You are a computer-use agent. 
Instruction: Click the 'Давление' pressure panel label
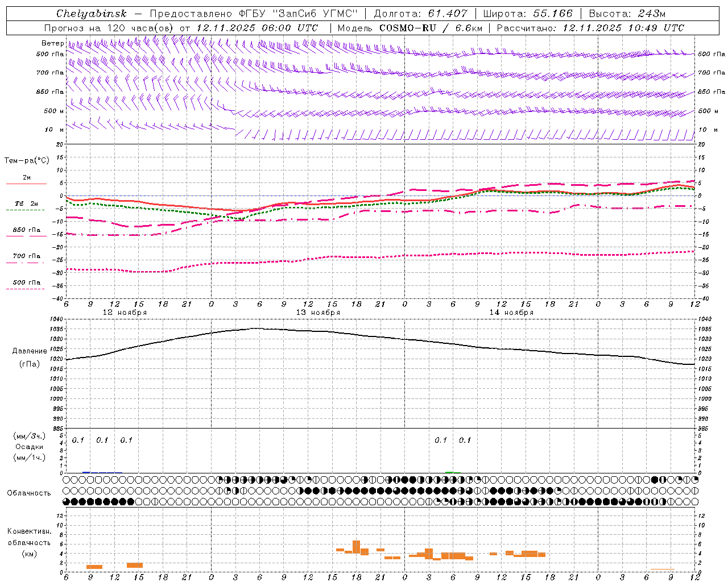tap(30, 351)
